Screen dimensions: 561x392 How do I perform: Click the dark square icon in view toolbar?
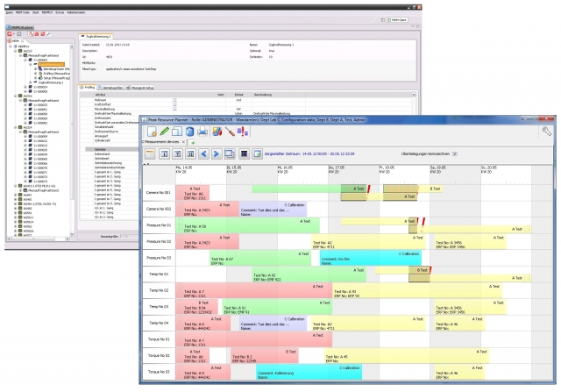coord(244,154)
